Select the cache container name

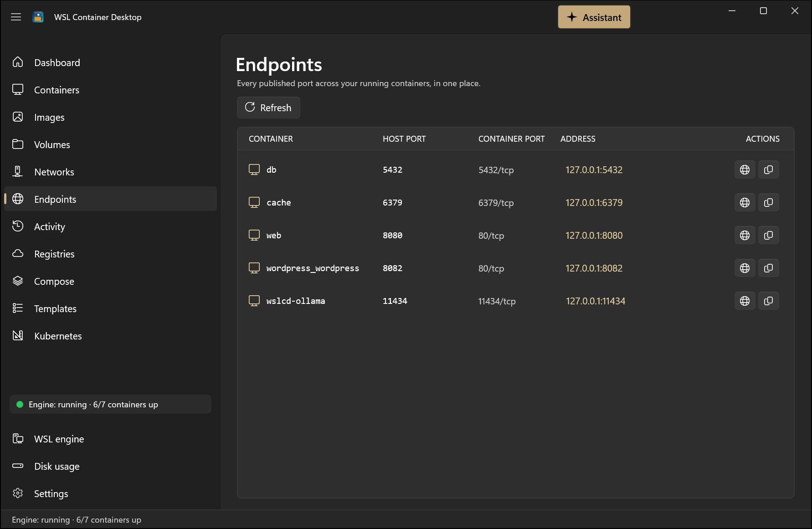coord(279,202)
